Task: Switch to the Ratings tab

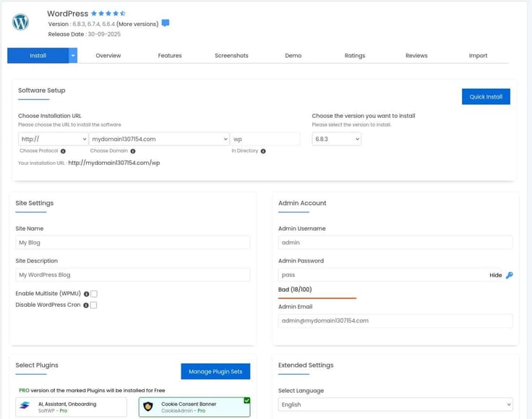Action: (355, 56)
